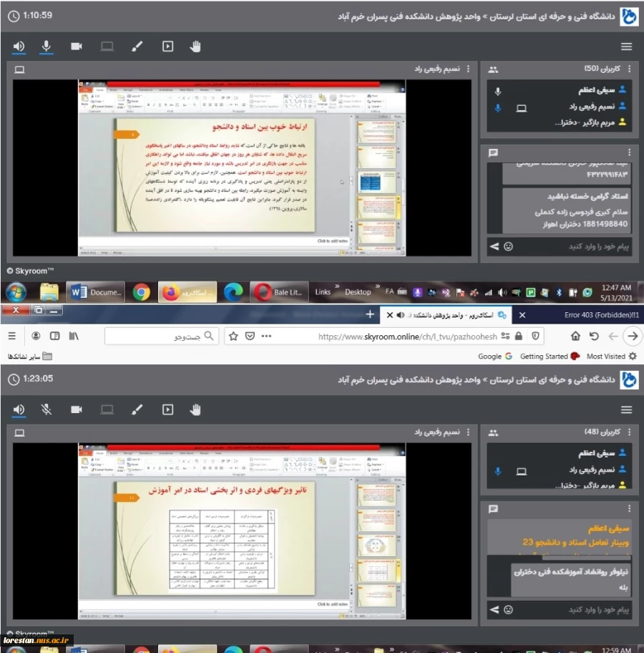
Task: Reload the current page in Firefox
Action: click(x=594, y=336)
